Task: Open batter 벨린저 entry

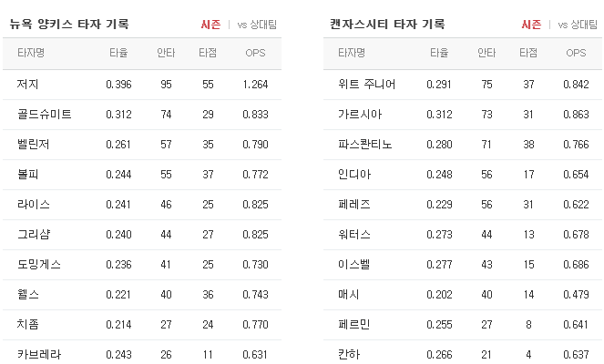Action: click(x=142, y=145)
